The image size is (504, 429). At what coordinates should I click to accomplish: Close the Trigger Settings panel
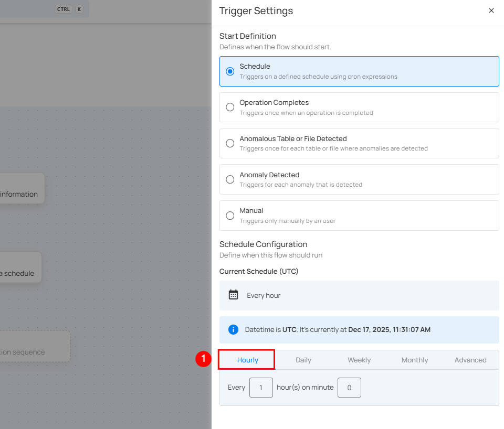[x=491, y=10]
